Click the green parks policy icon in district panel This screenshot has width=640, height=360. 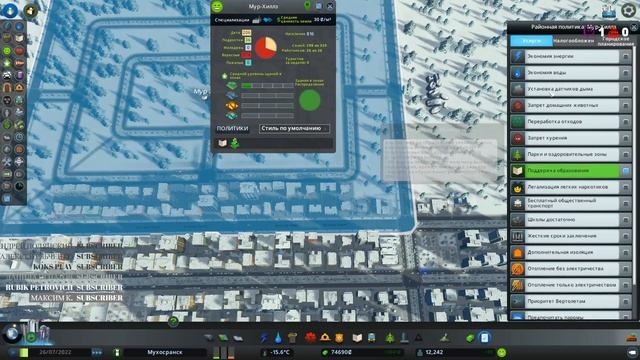(x=235, y=143)
